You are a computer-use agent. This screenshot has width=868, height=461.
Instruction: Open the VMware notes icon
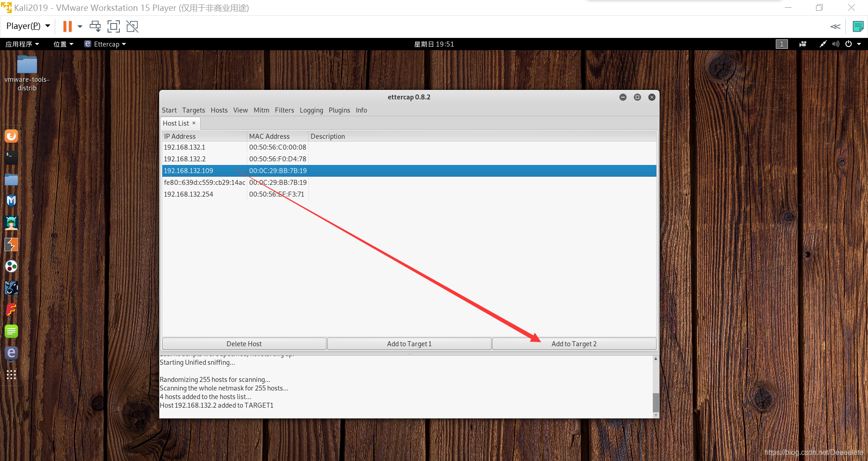coord(858,26)
